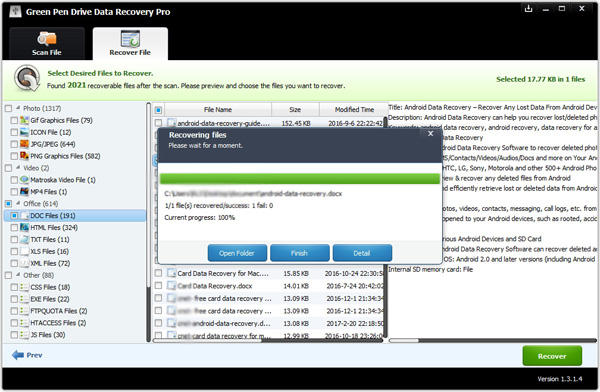Viewport: 600px width, 392px height.
Task: Select the PNG Graphics Files (582) item
Action: point(65,156)
